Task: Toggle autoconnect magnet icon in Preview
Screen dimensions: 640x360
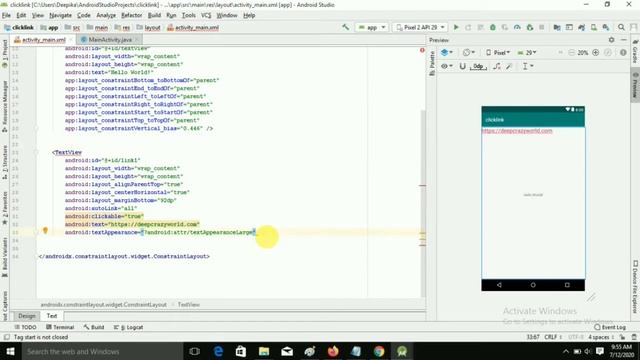Action: tap(462, 66)
